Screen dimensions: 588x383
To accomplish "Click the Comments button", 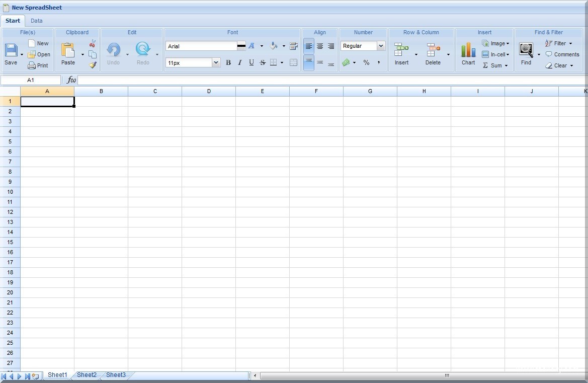I will click(562, 54).
